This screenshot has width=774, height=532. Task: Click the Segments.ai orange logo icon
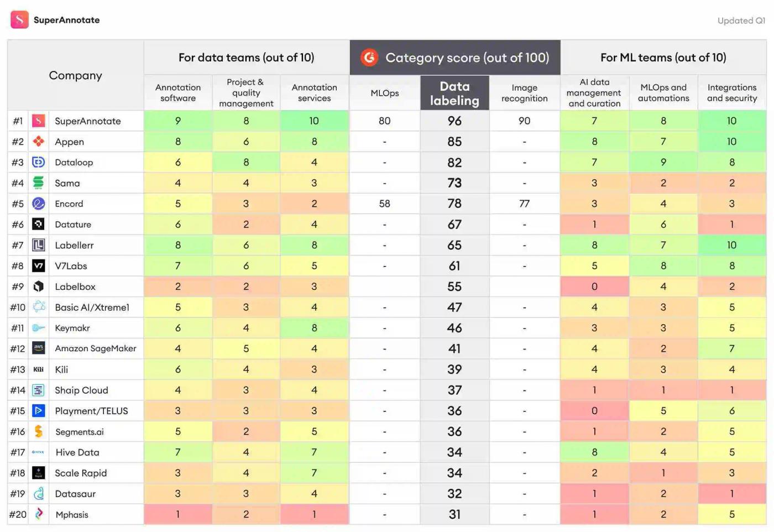38,431
